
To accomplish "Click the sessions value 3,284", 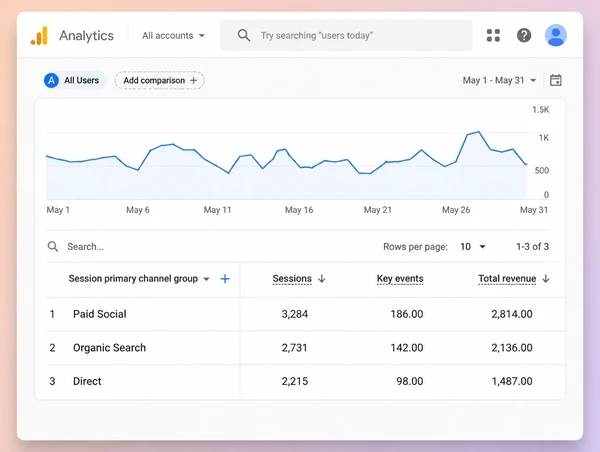I will tap(295, 314).
